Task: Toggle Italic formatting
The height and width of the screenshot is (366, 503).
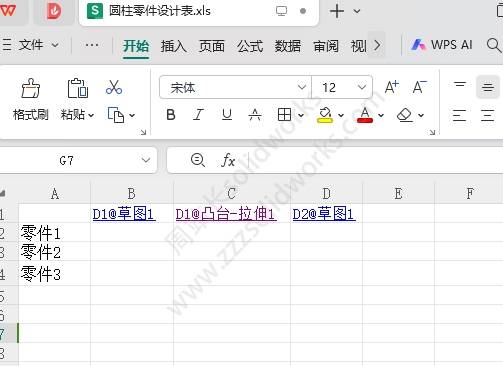Action: [x=198, y=115]
